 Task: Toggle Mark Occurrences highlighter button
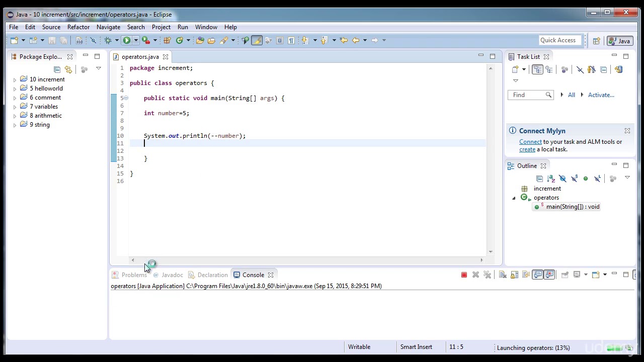pos(257,40)
